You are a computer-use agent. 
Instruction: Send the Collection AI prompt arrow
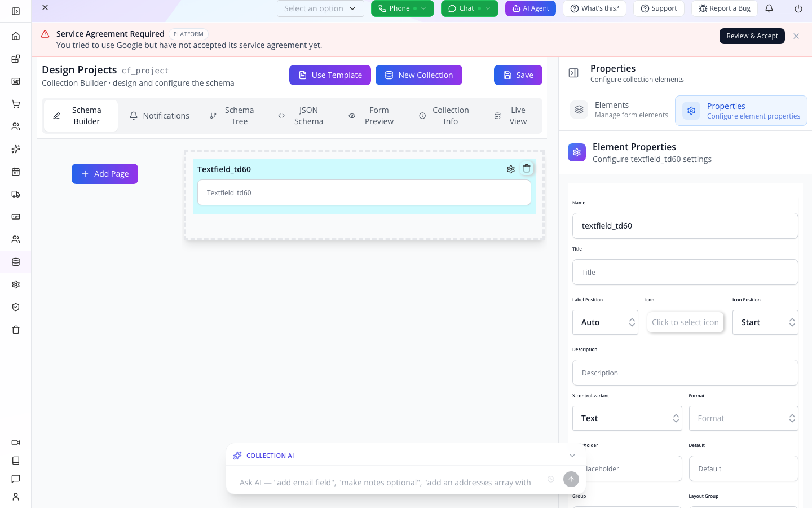pyautogui.click(x=571, y=479)
